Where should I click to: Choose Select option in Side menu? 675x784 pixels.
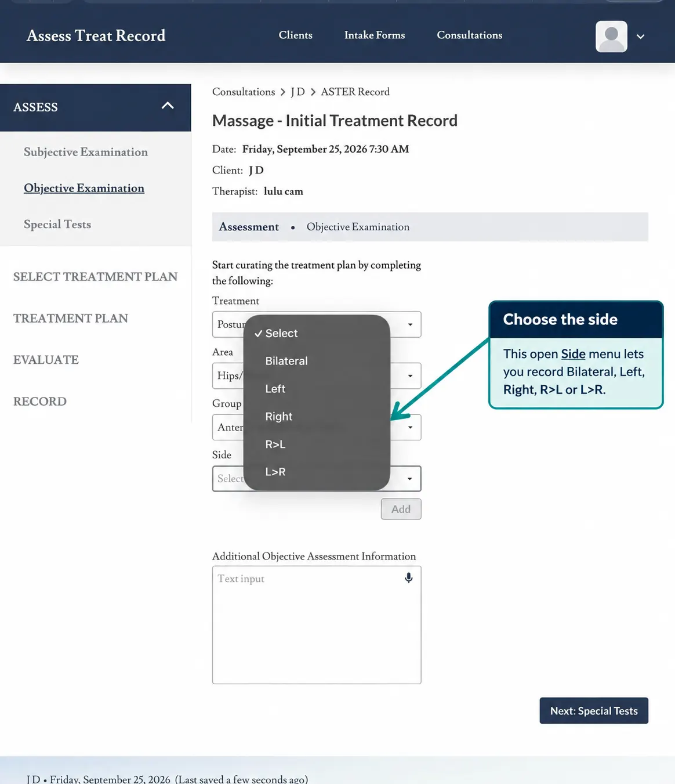click(317, 333)
